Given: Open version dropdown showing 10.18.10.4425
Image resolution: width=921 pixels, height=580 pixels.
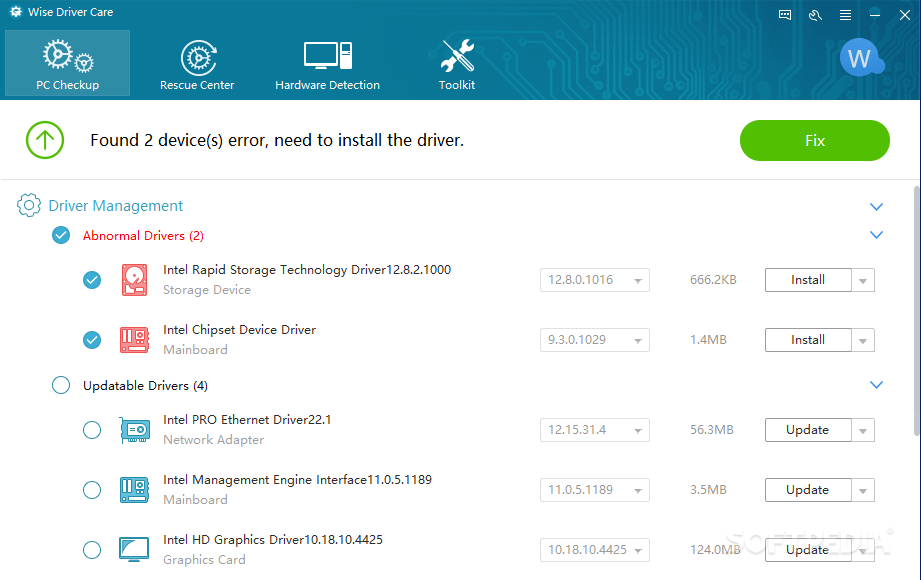Looking at the screenshot, I should coord(594,550).
